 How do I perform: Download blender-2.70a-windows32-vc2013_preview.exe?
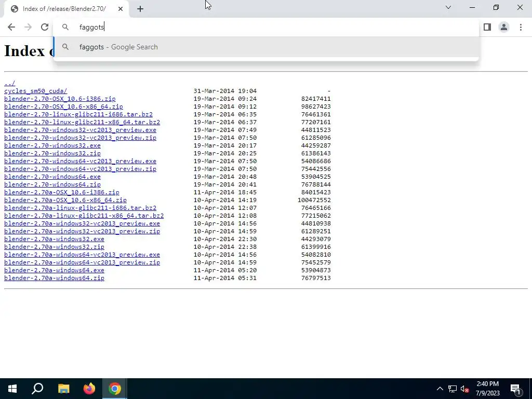(82, 223)
